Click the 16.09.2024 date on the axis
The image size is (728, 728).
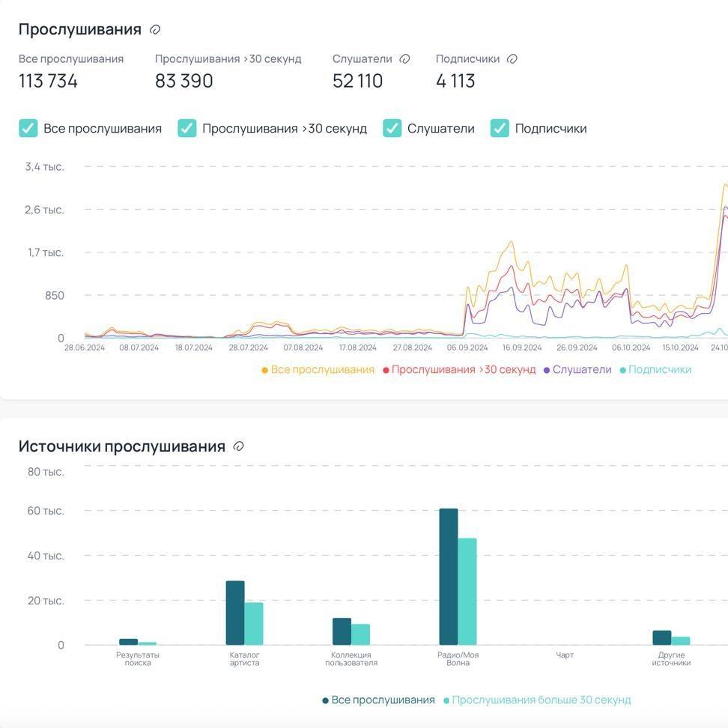[522, 348]
